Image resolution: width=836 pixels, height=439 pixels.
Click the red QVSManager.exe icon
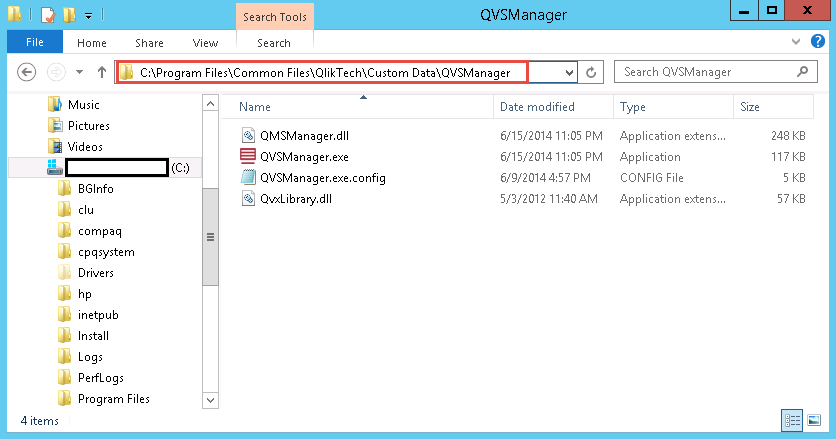(248, 156)
